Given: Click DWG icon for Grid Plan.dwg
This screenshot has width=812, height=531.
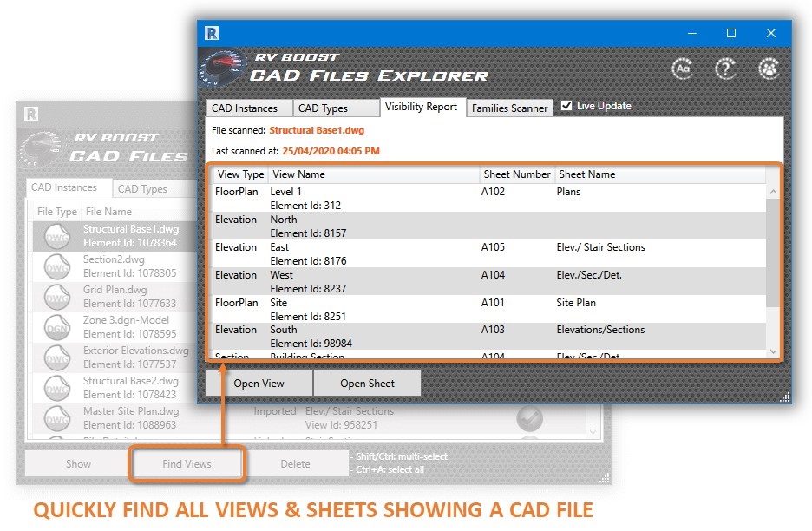Looking at the screenshot, I should tap(57, 297).
